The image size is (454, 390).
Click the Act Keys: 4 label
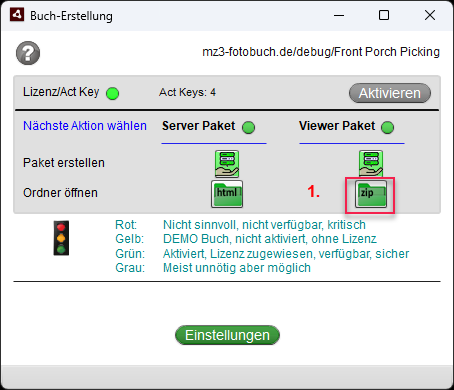187,92
